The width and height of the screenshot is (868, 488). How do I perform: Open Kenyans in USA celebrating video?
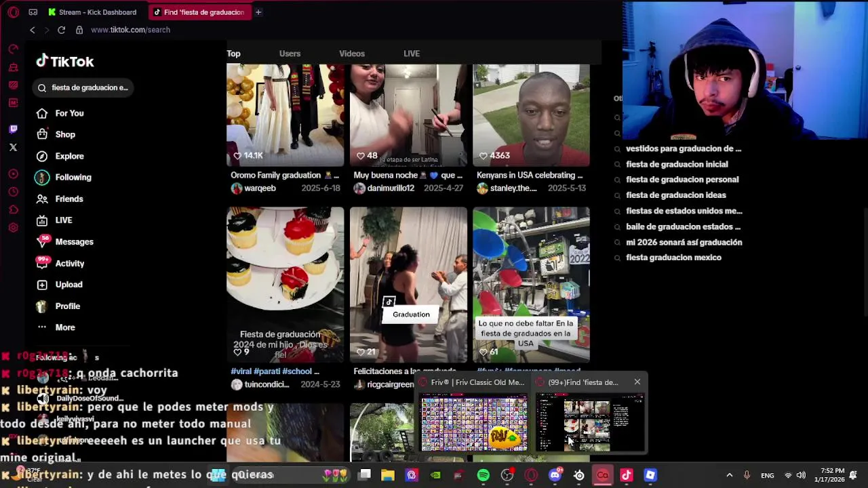tap(531, 115)
